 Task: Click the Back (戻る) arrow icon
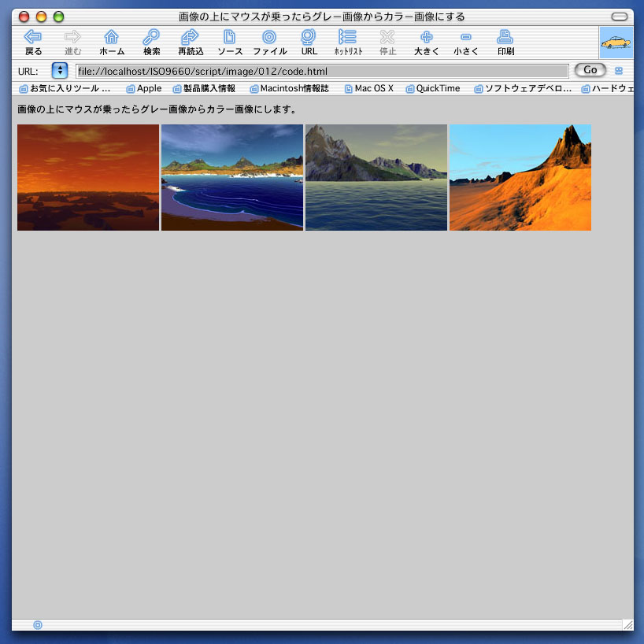click(x=33, y=37)
